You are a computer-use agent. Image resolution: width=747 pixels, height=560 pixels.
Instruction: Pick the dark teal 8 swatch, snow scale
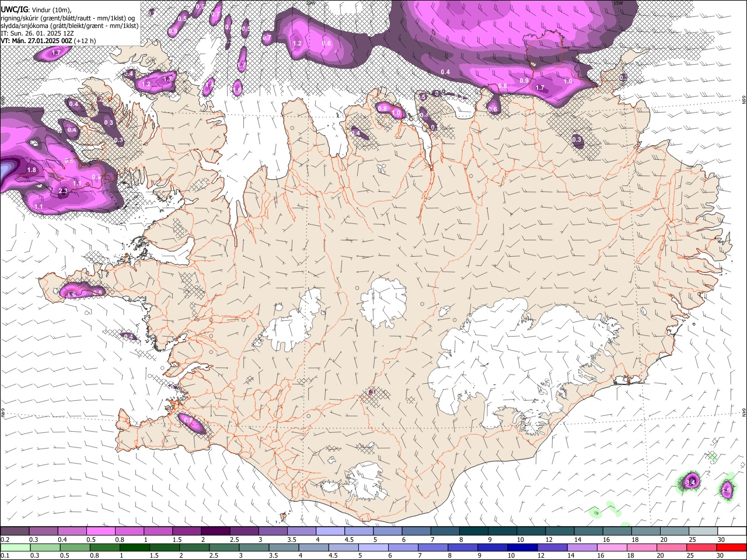(473, 531)
